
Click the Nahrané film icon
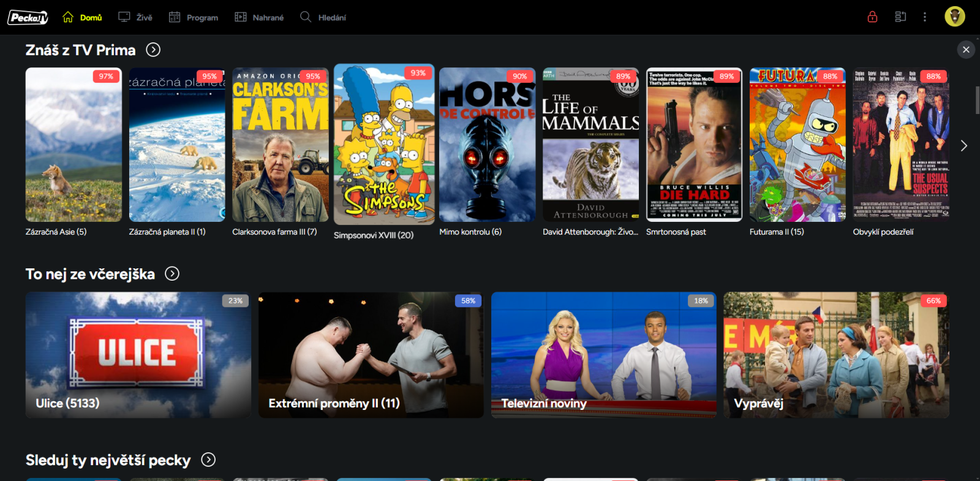click(241, 17)
